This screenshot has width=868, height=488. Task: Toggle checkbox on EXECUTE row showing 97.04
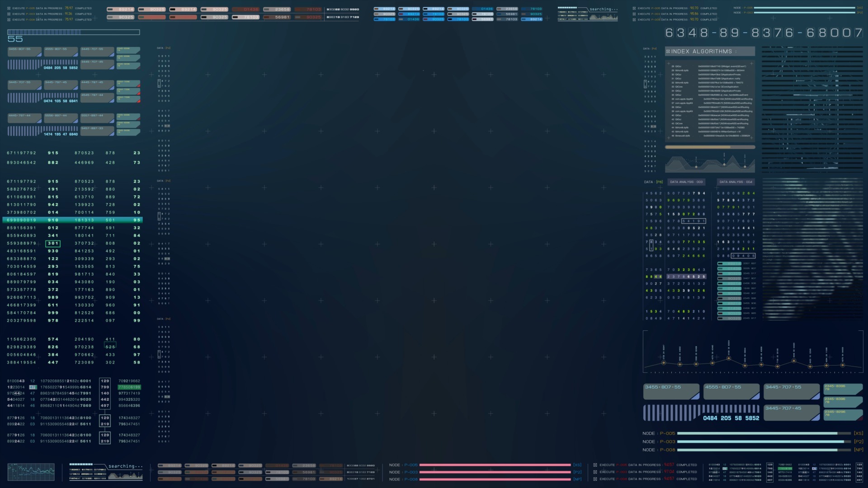[x=595, y=472]
